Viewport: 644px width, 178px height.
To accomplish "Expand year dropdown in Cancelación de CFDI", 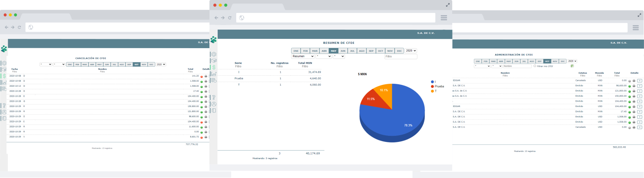I will point(161,65).
